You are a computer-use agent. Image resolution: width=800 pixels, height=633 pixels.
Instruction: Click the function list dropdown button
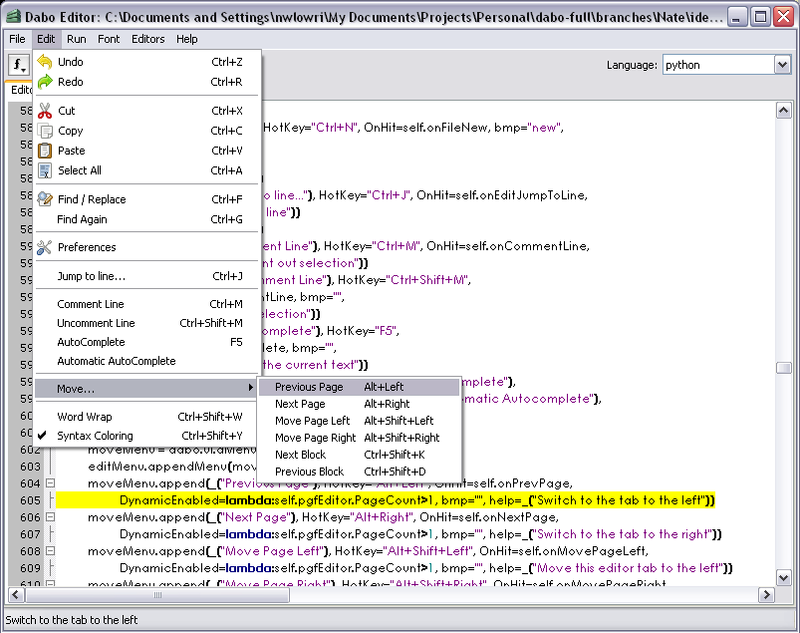click(x=19, y=65)
